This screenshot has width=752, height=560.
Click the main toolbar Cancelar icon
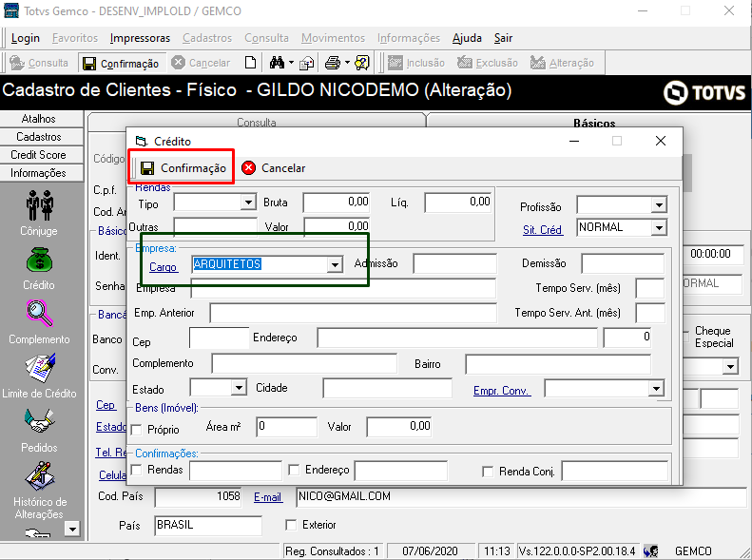click(x=178, y=63)
